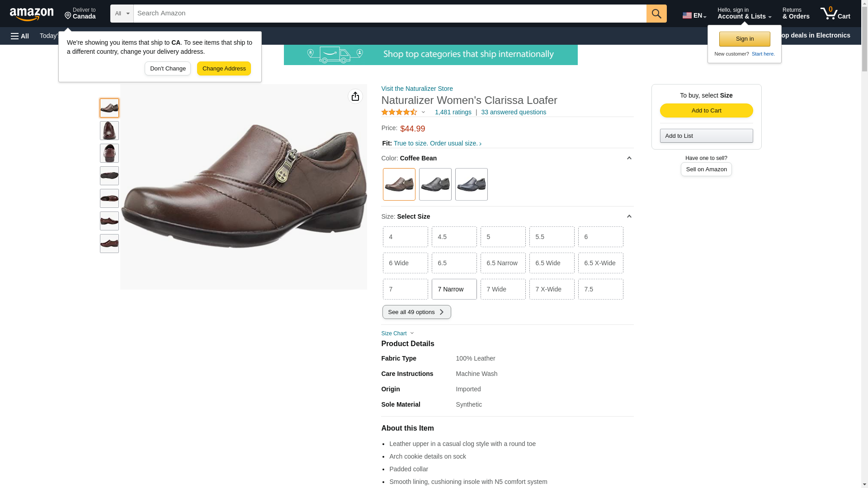Click the star rating icons
The width and height of the screenshot is (868, 488).
399,112
